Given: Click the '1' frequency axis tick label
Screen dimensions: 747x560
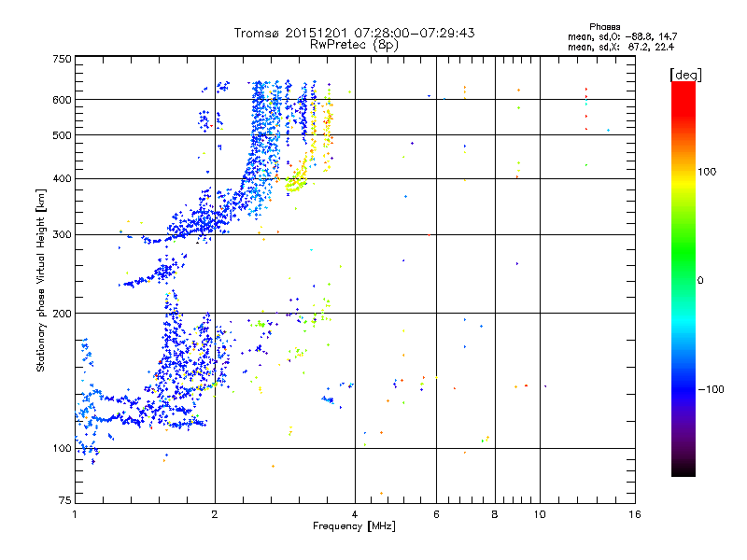Looking at the screenshot, I should coord(75,514).
